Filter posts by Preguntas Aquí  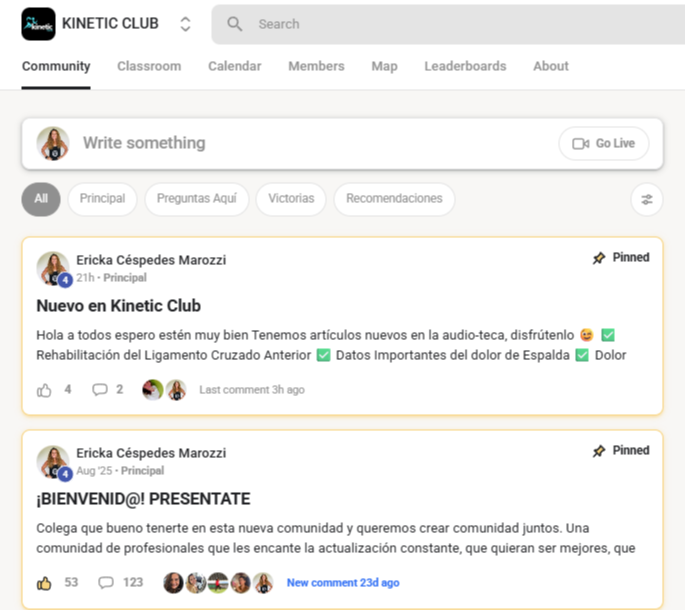[197, 199]
